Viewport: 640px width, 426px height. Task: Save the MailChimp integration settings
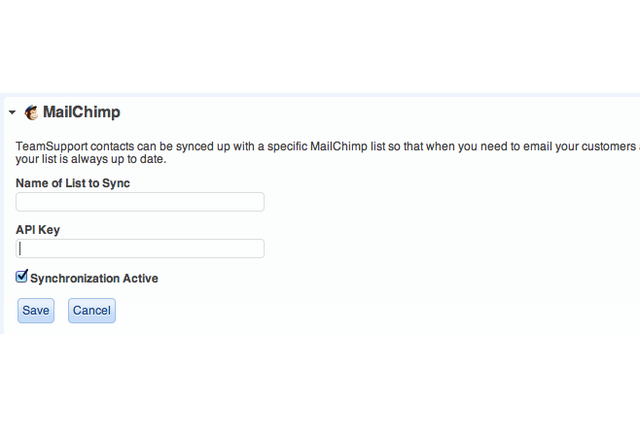point(36,311)
